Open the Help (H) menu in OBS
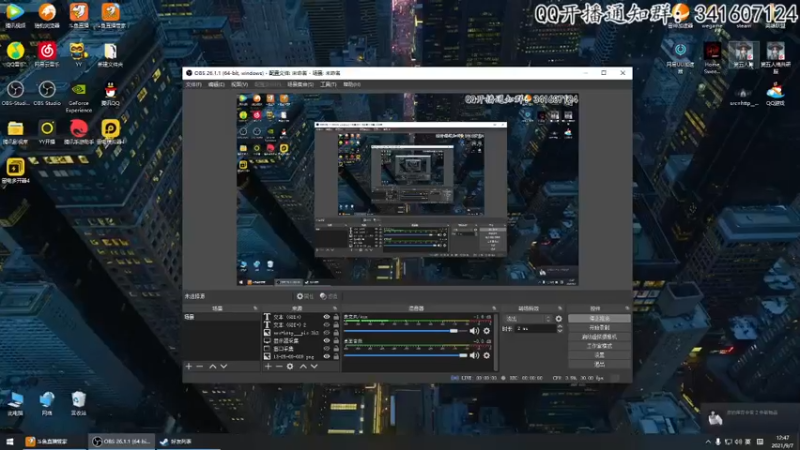 pos(352,84)
